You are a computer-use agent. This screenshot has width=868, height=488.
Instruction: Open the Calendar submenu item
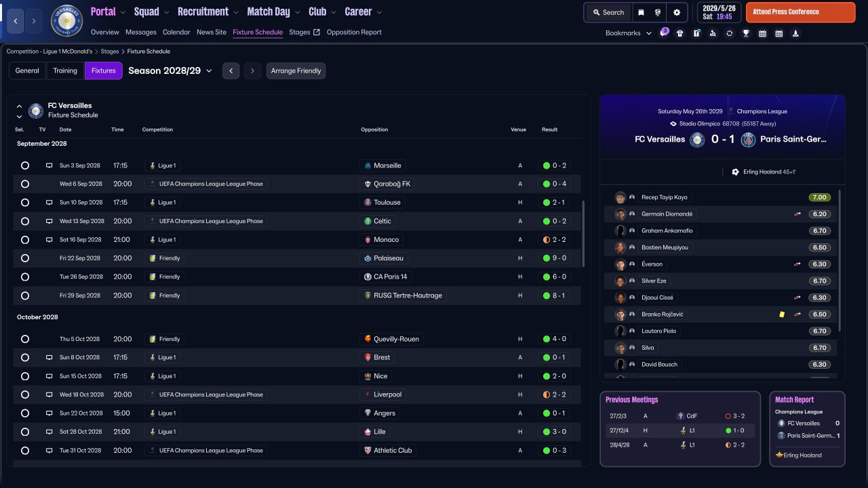(176, 32)
